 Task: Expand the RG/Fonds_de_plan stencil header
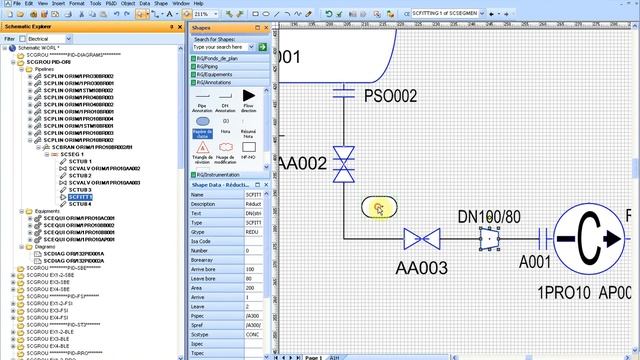point(230,58)
